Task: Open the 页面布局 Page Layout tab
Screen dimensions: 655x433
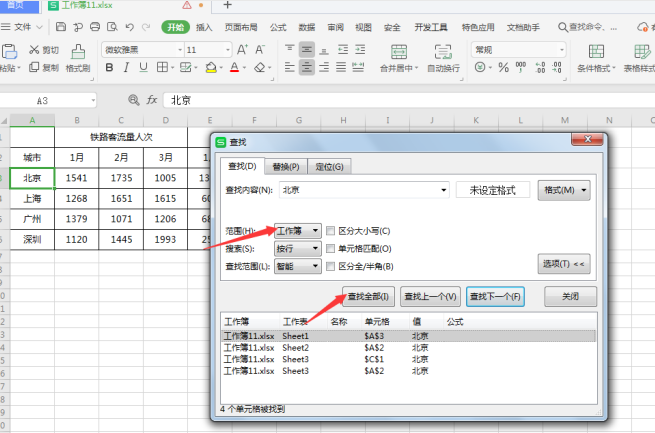Action: (x=241, y=28)
